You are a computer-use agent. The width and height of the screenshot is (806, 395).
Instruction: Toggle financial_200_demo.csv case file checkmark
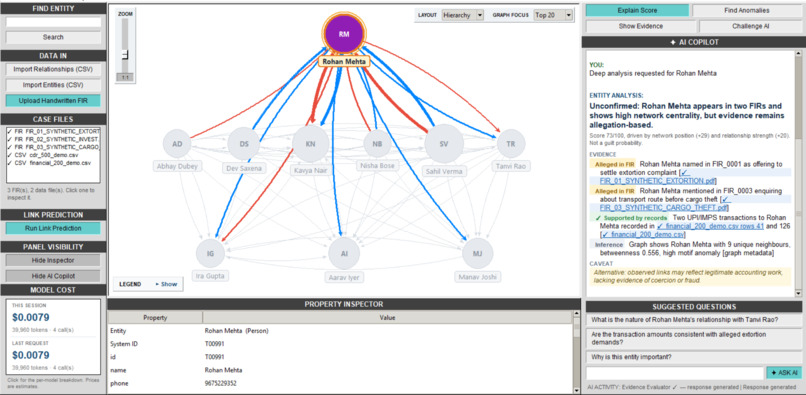pyautogui.click(x=10, y=164)
